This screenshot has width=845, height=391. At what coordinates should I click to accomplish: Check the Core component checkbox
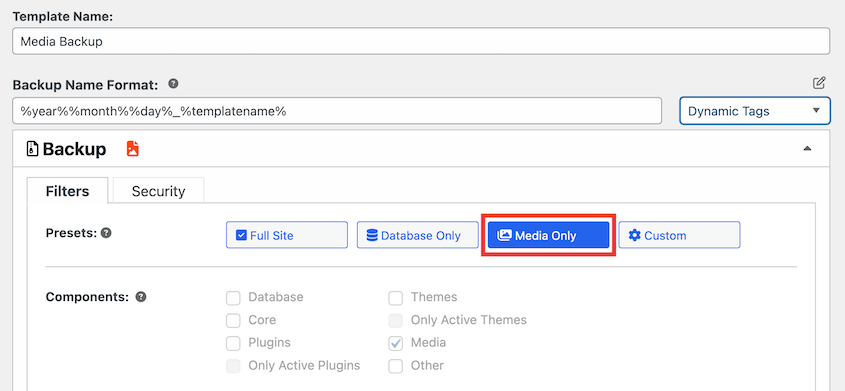pos(233,320)
